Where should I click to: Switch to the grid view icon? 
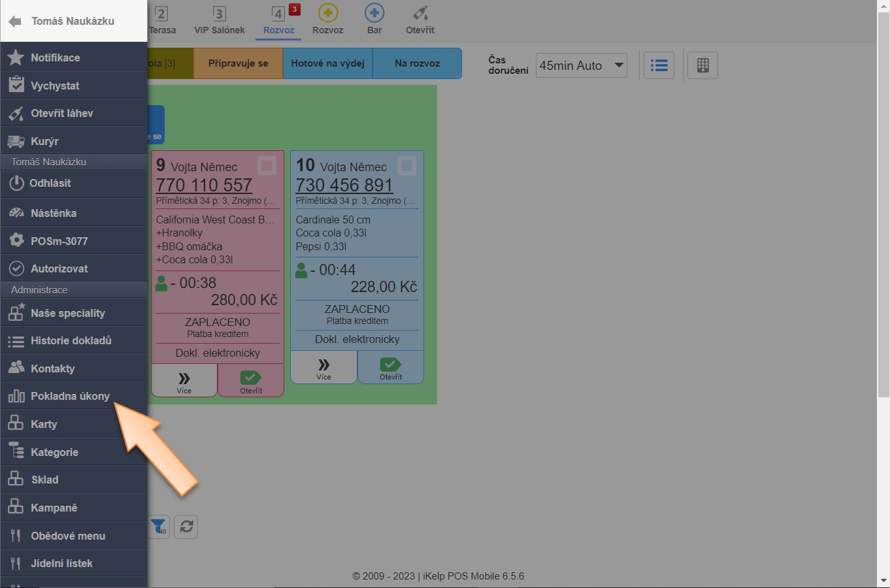pos(702,65)
